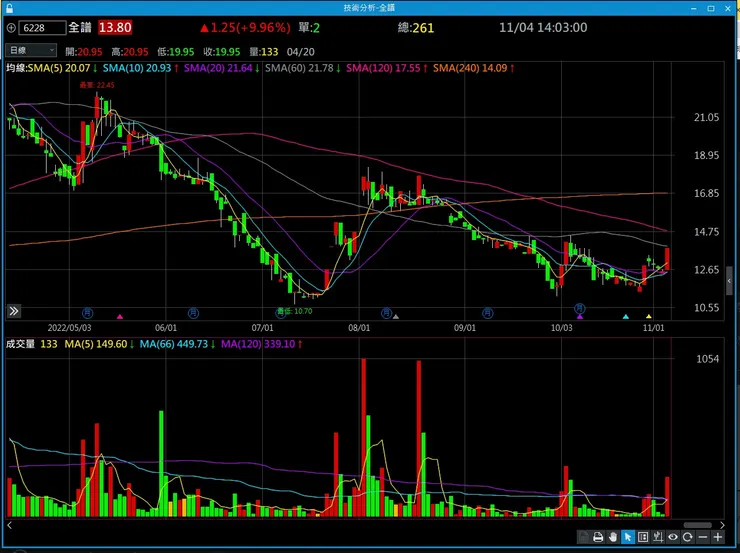The width and height of the screenshot is (740, 553).
Task: Click the right scroll arrow under volume chart
Action: (722, 525)
